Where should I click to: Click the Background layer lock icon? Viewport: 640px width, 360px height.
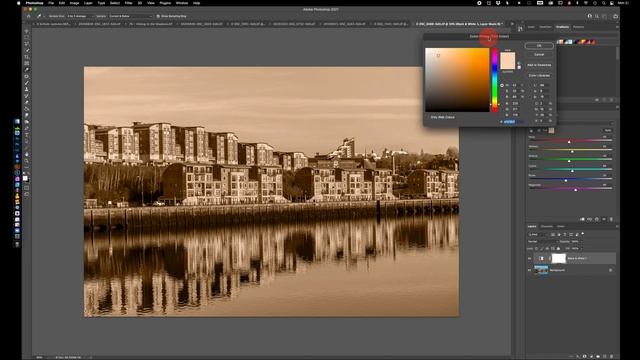pyautogui.click(x=611, y=270)
